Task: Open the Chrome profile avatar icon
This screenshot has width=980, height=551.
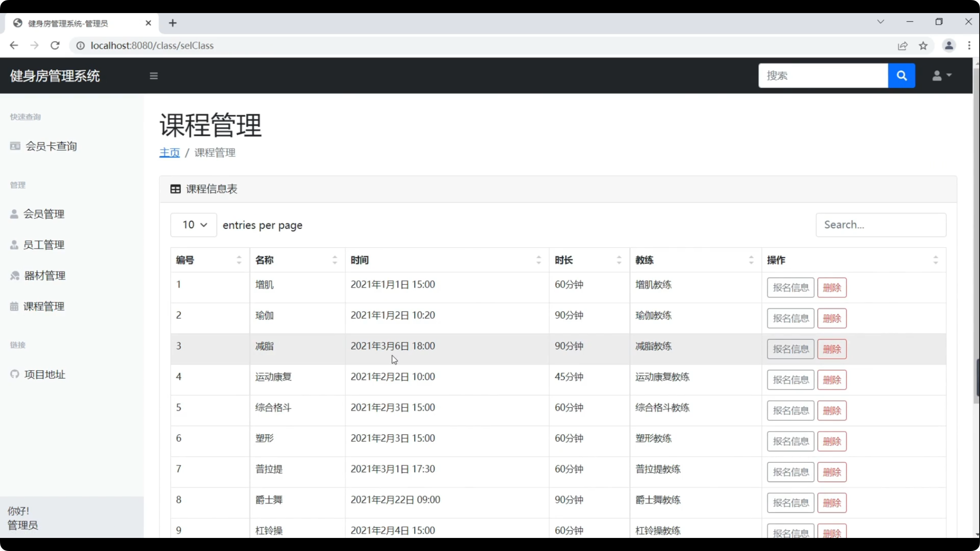Action: (949, 45)
